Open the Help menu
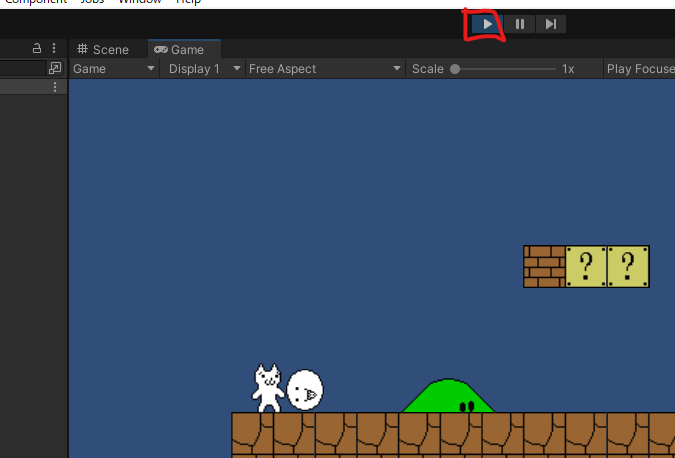 189,2
